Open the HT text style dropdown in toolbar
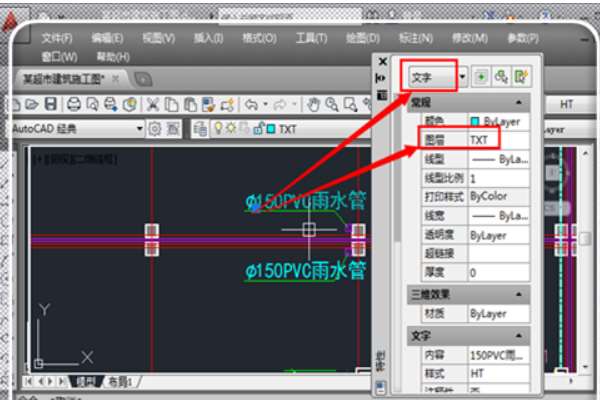Viewport: 600px width, 400px height. [570, 104]
